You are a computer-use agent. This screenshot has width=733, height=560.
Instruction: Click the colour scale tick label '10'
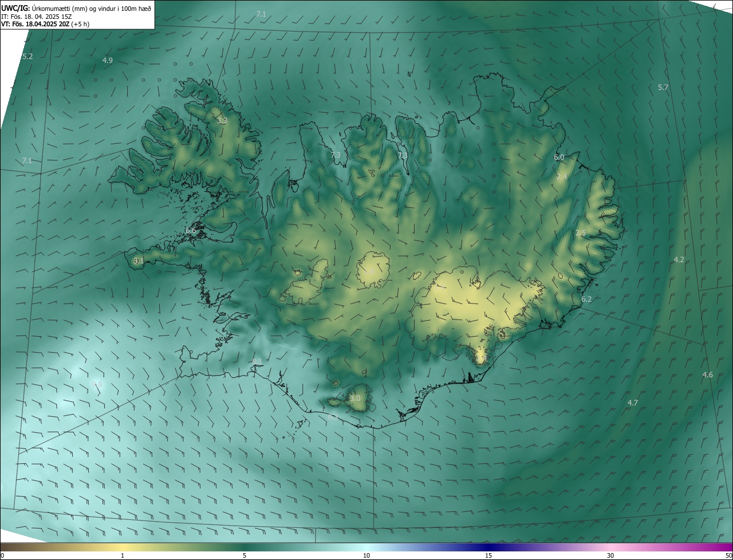366,556
